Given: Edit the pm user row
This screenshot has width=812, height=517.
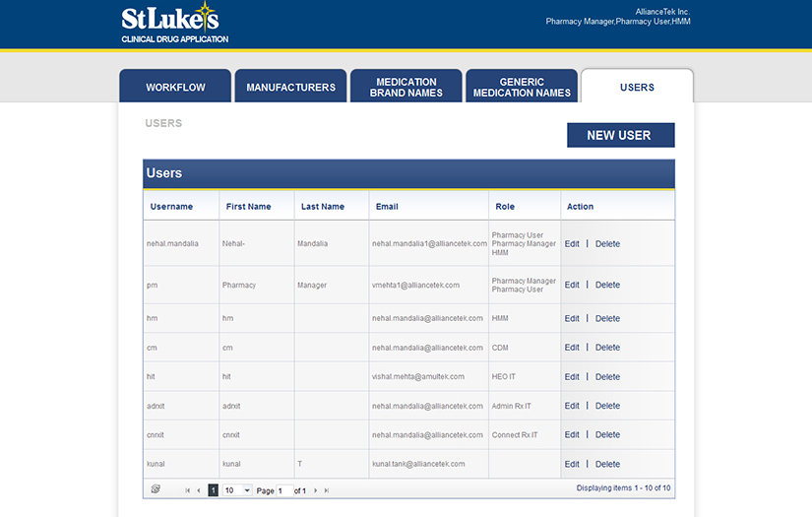Looking at the screenshot, I should point(572,285).
